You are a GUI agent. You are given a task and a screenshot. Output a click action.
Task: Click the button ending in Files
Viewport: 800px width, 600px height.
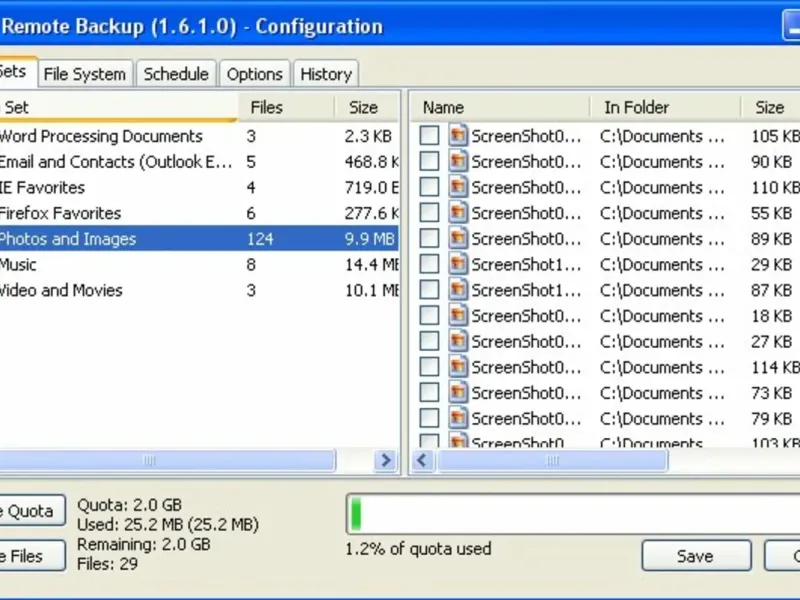click(33, 555)
